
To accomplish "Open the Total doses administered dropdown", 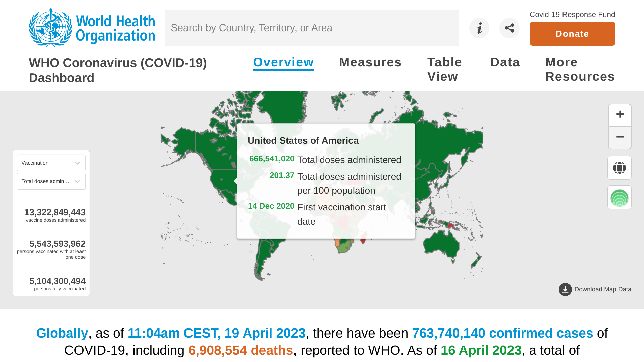I will (51, 181).
